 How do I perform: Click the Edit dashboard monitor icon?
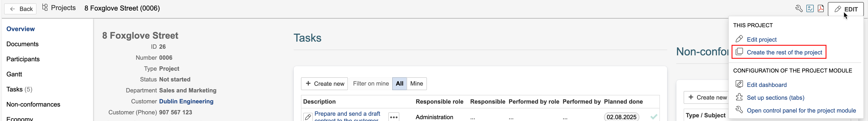pos(739,84)
